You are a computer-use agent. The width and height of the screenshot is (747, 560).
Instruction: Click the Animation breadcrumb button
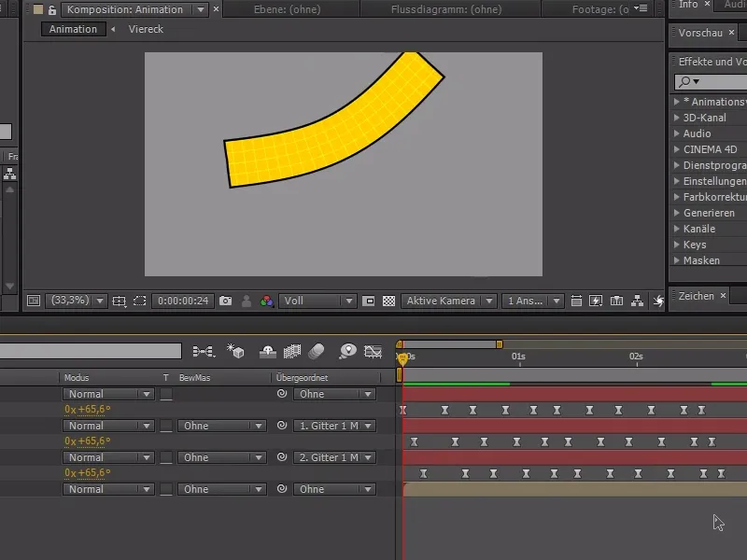(73, 29)
